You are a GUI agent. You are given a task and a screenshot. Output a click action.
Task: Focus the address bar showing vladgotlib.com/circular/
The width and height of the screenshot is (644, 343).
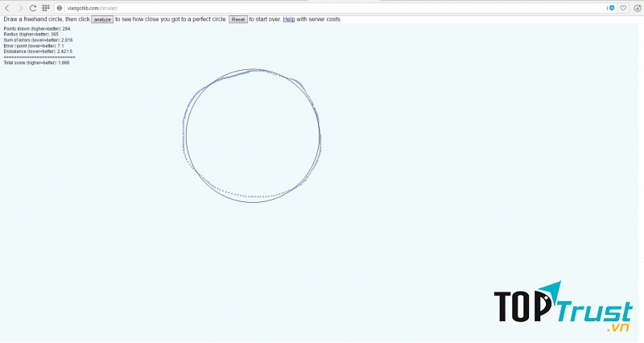(x=335, y=8)
